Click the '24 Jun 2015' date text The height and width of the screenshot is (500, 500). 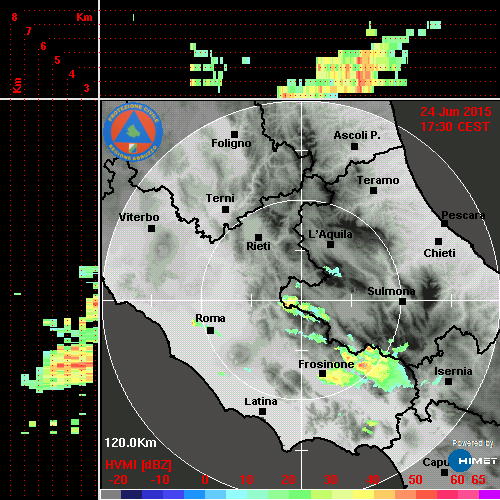[x=456, y=112]
